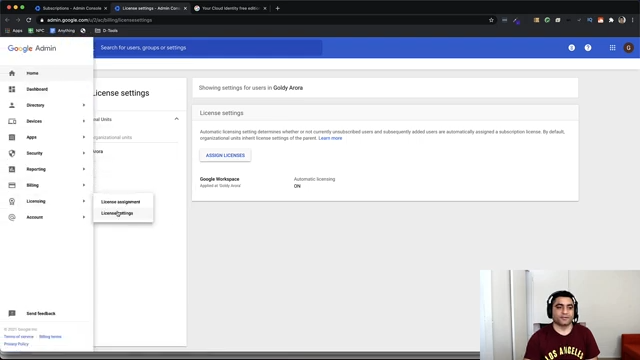Click the Automatic licensing ON value

point(297,186)
